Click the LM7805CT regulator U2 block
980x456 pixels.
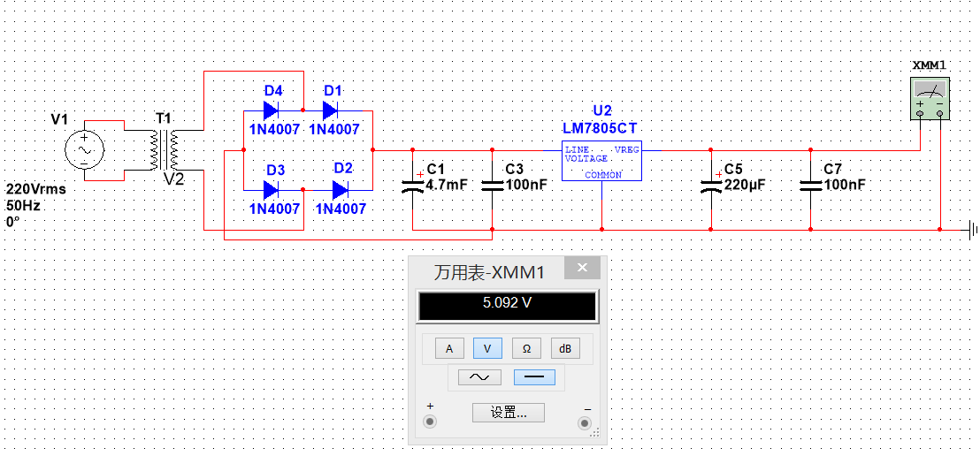click(x=601, y=162)
